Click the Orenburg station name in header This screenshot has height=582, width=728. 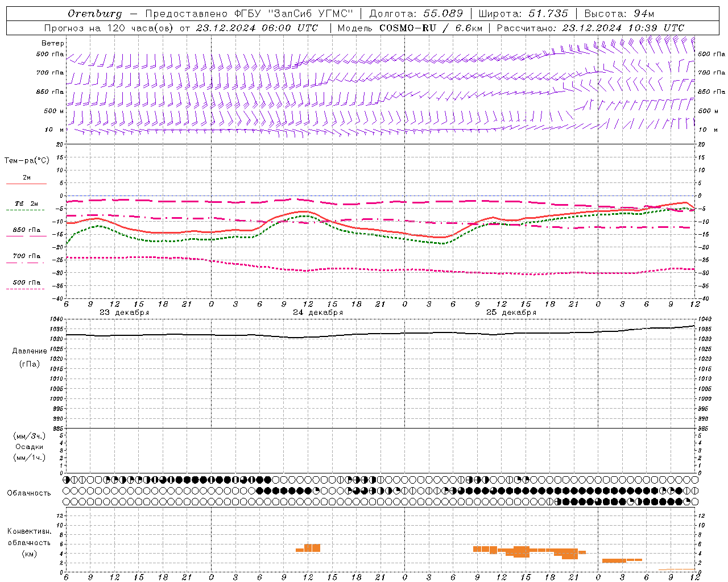coord(95,14)
